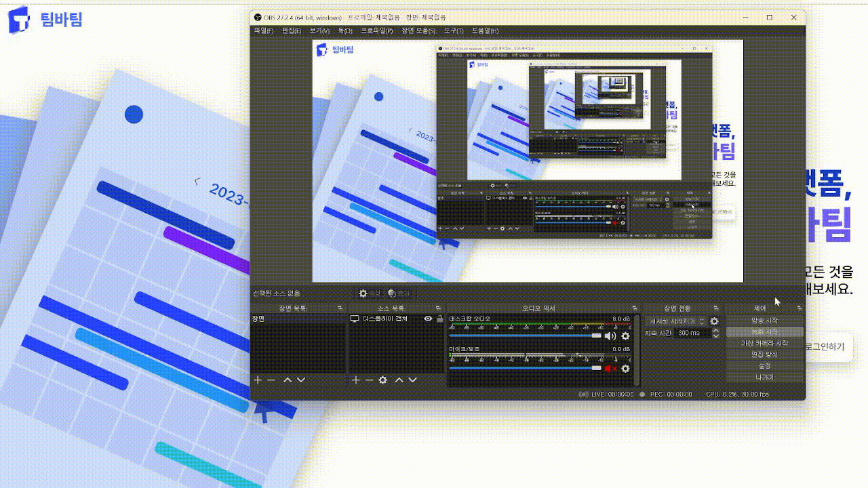This screenshot has height=488, width=868.
Task: Move source up with the arrow in 소스 목록
Action: (x=399, y=380)
